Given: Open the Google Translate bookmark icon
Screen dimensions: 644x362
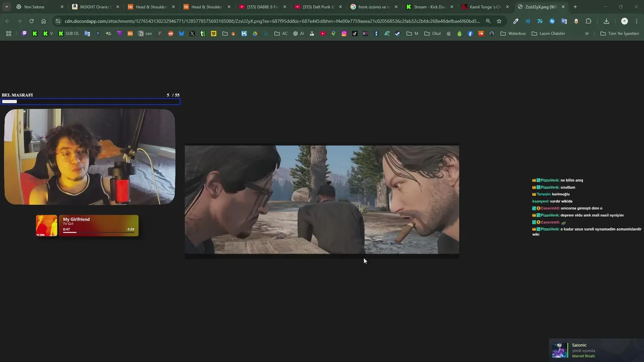Looking at the screenshot, I should point(87,34).
